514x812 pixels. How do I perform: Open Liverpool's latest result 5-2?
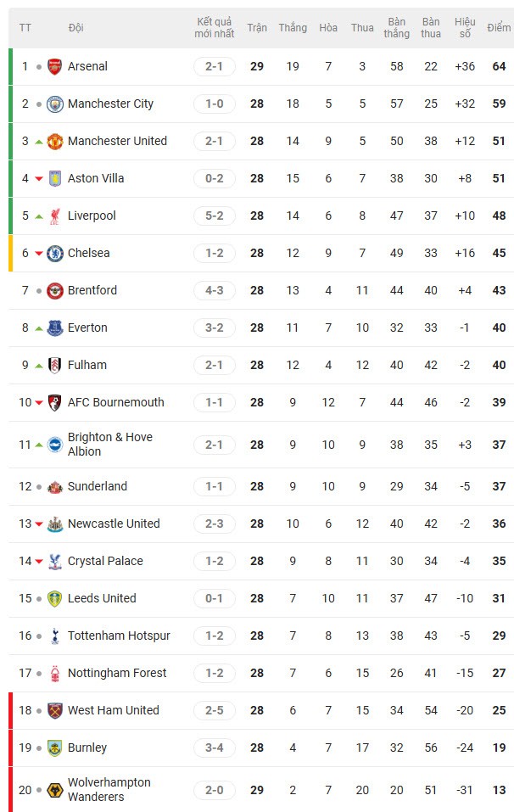[x=215, y=216]
